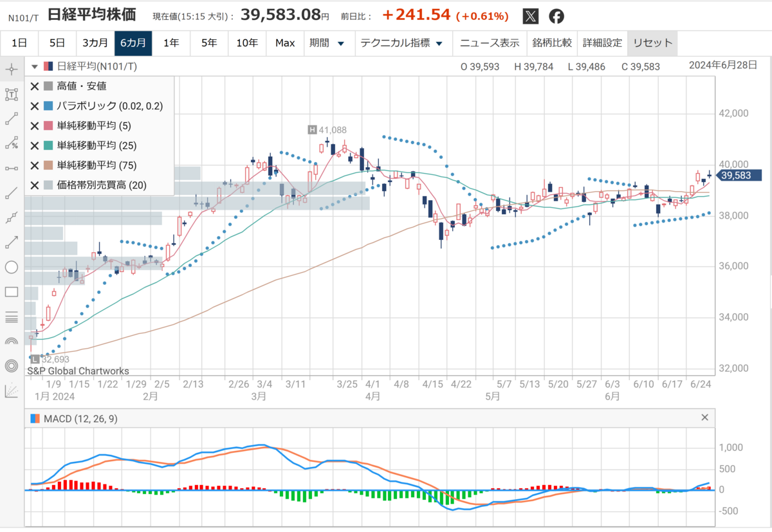Click the 39,583 current price marker
Viewport: 772px width, 532px height.
(739, 175)
